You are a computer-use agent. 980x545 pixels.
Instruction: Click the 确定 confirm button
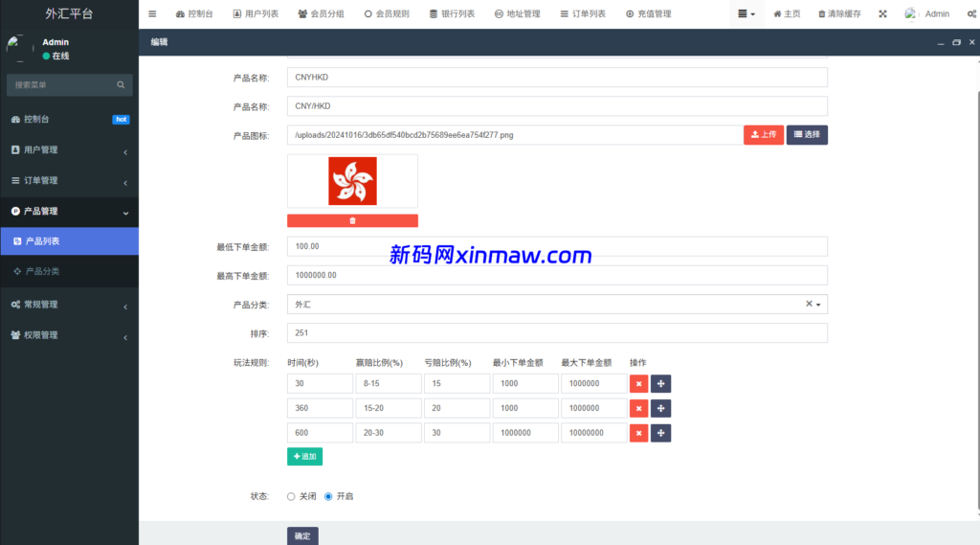(302, 536)
